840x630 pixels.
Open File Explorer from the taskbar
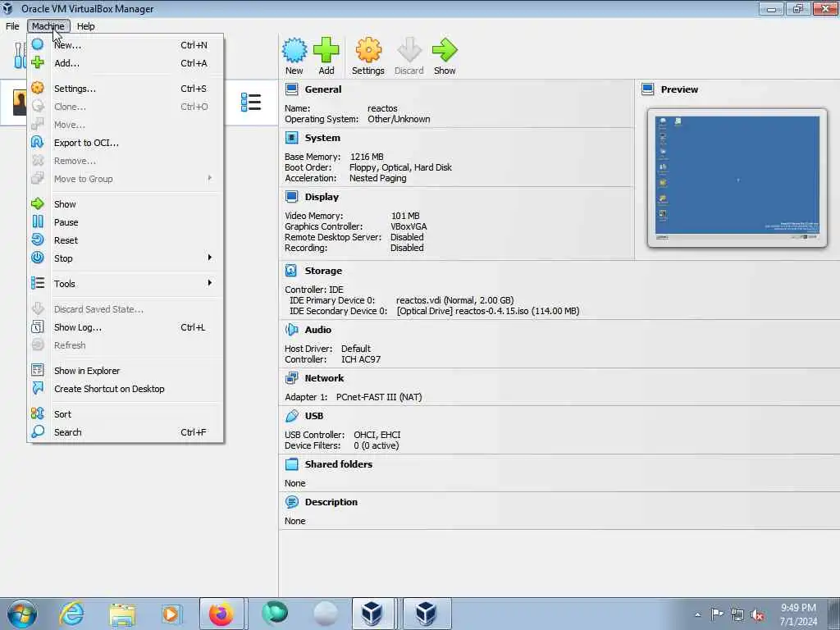[122, 614]
